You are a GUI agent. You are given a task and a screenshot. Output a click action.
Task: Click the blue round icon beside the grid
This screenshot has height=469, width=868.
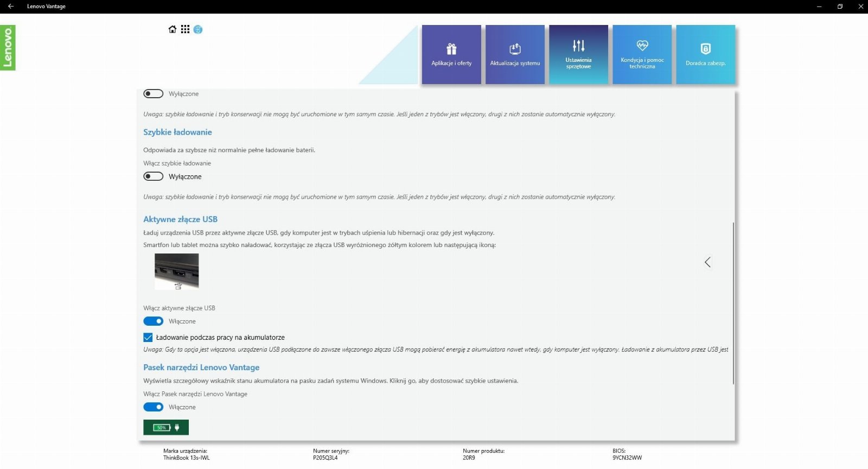pyautogui.click(x=198, y=29)
